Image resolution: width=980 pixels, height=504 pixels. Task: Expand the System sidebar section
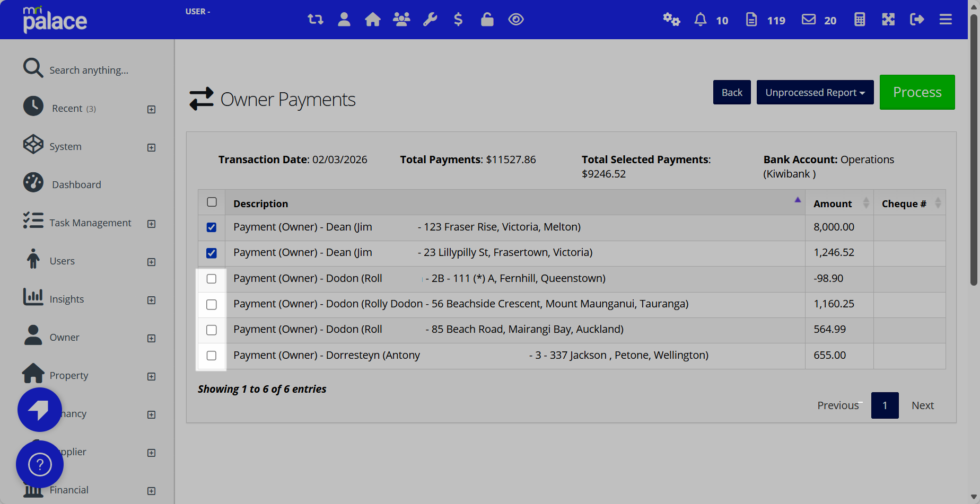[151, 147]
